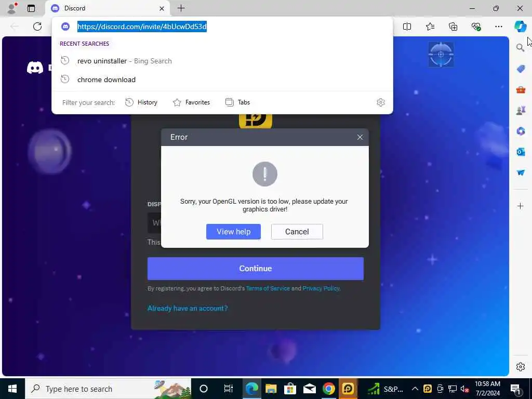Viewport: 532px width, 399px height.
Task: Open the Edge profile icon
Action: 12,8
